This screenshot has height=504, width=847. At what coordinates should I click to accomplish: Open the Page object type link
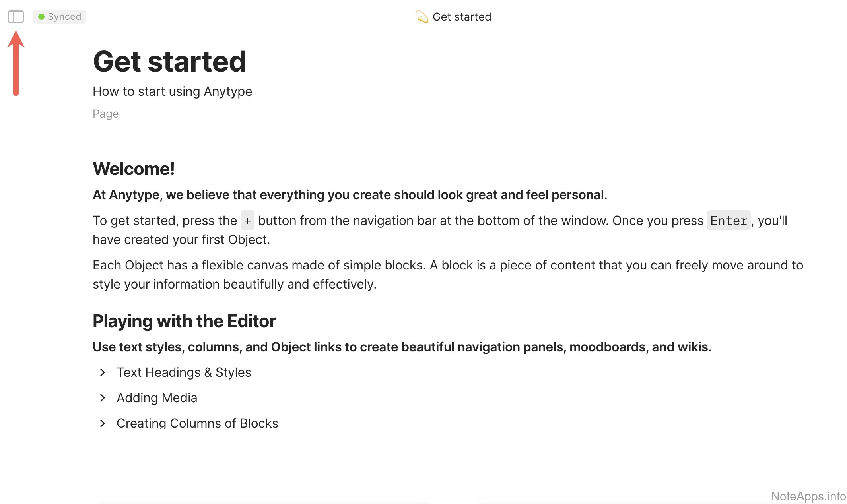105,114
